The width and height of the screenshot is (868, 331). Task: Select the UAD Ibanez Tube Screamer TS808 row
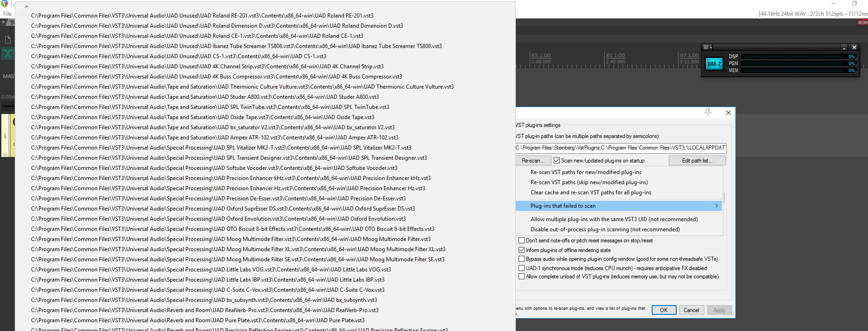click(265, 46)
